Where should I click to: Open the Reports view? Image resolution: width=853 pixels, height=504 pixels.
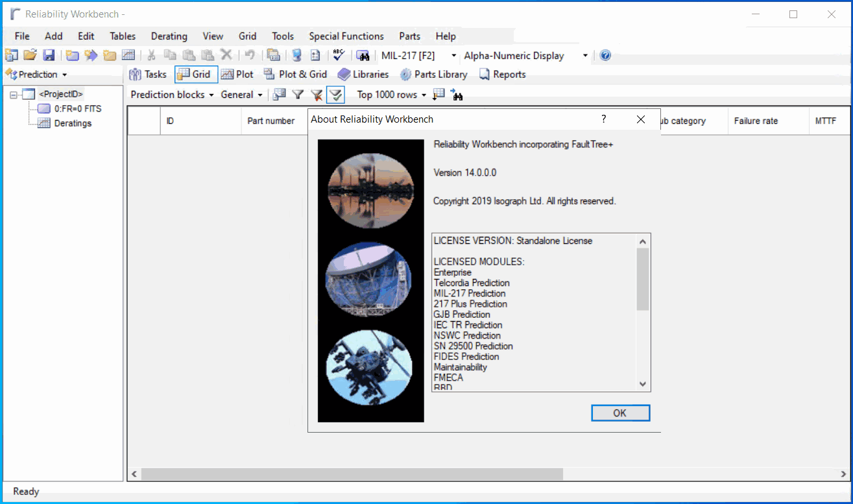(502, 75)
